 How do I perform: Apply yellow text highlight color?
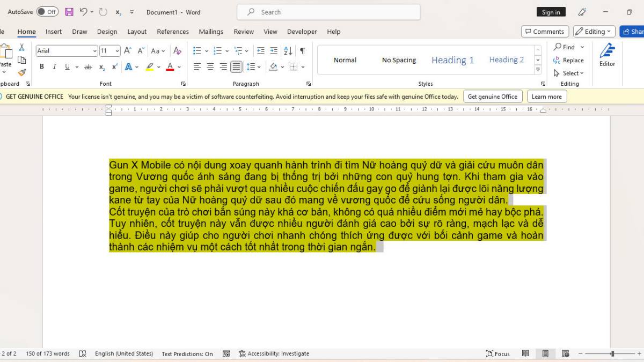(x=150, y=67)
